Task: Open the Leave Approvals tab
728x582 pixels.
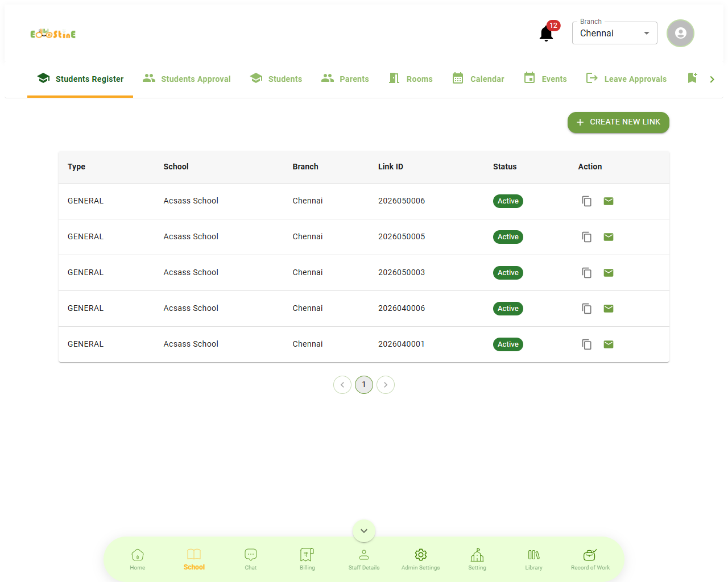Action: point(626,79)
